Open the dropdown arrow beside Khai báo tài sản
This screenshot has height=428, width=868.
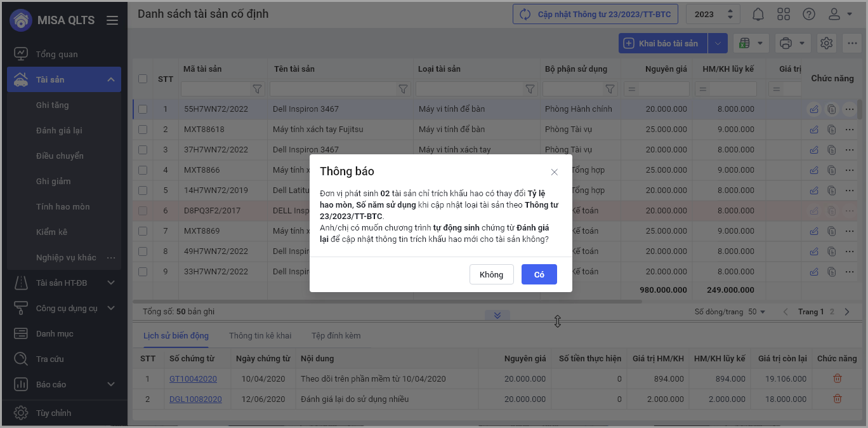[x=717, y=43]
